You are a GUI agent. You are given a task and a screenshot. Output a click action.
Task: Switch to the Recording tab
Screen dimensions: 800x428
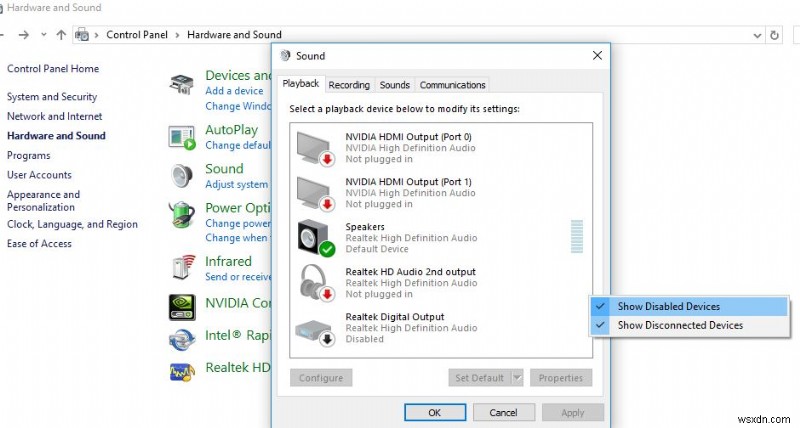coord(349,85)
